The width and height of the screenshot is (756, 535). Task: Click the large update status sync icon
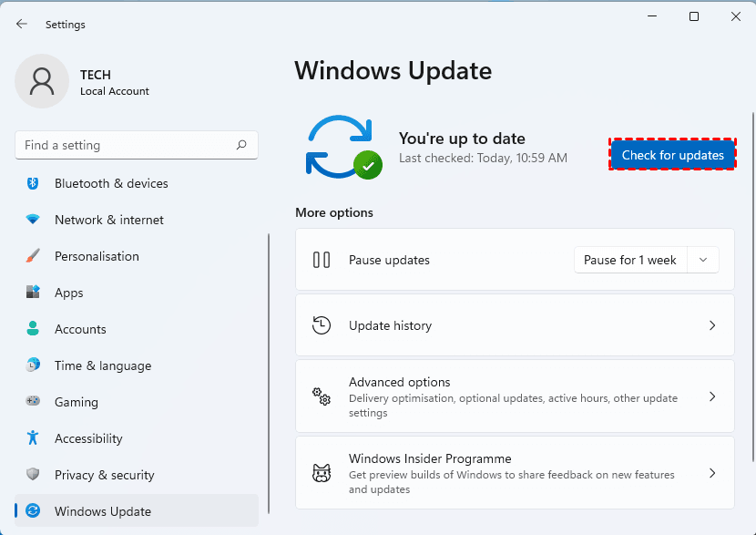point(343,147)
